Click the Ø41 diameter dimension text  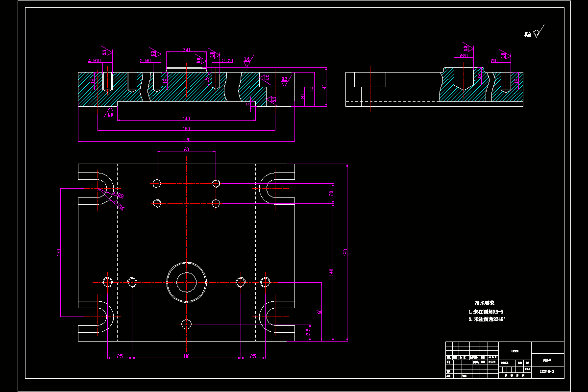pyautogui.click(x=186, y=50)
